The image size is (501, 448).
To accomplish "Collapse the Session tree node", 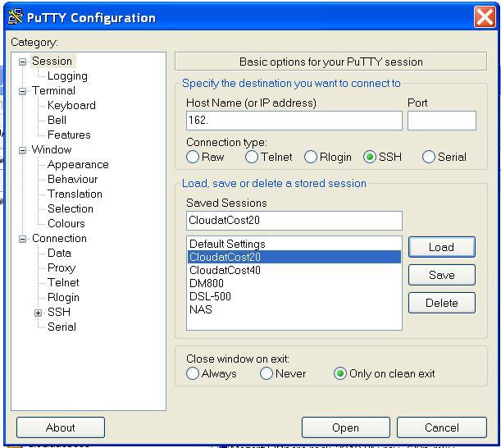I will (x=22, y=62).
